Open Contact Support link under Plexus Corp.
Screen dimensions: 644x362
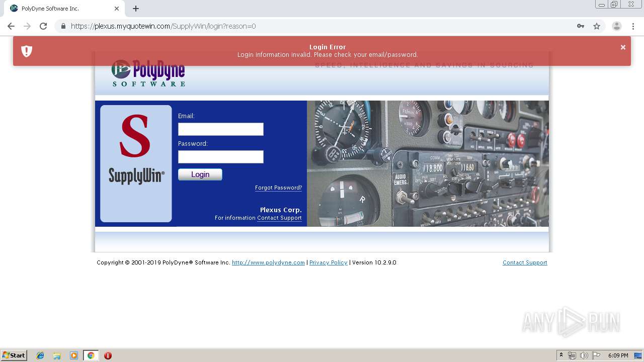point(279,218)
